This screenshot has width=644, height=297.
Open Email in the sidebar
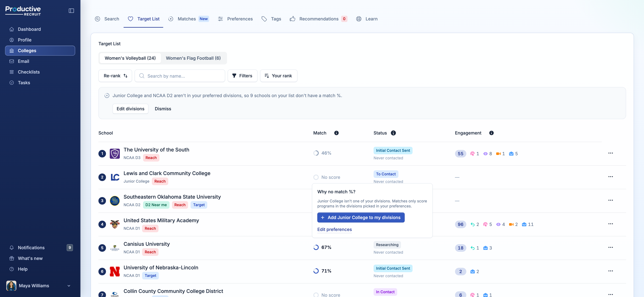pos(40,61)
